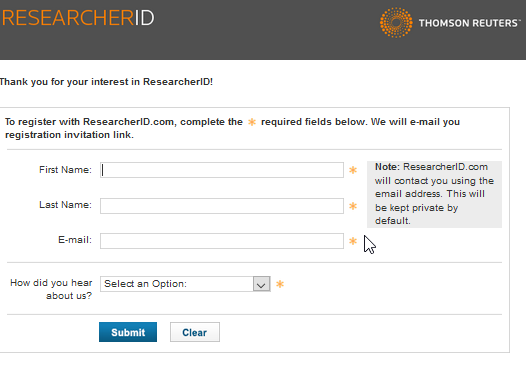Viewport: 526px width, 365px height.
Task: Open the 'Select an Option' dropdown
Action: 185,284
